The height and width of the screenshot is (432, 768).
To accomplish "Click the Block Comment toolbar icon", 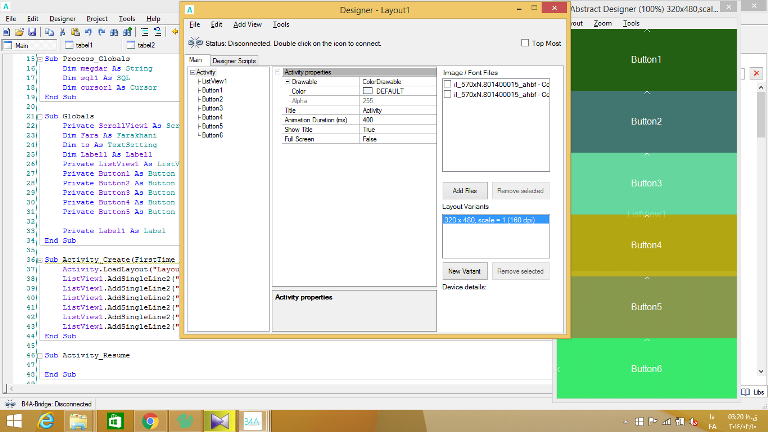I will pyautogui.click(x=144, y=32).
